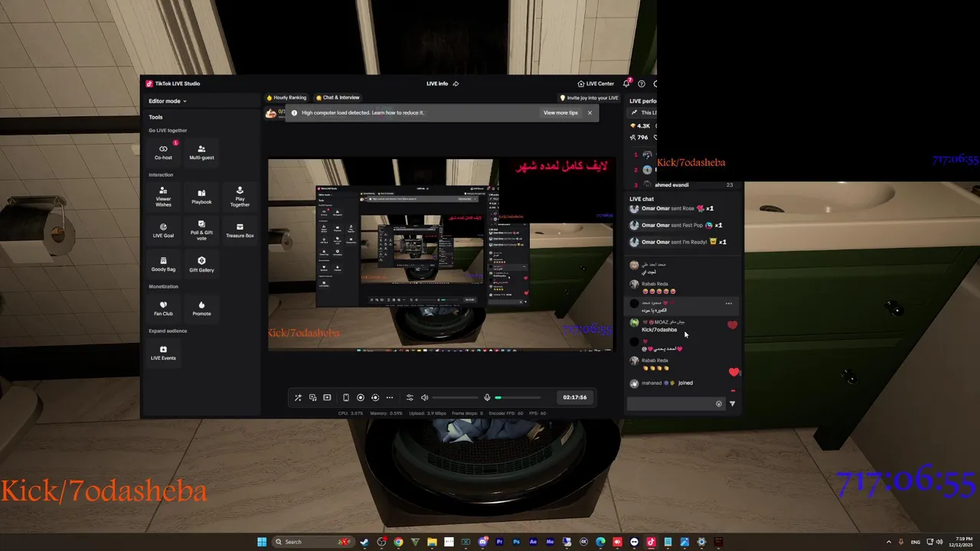980x551 pixels.
Task: Open the help question mark icon
Action: (x=642, y=83)
